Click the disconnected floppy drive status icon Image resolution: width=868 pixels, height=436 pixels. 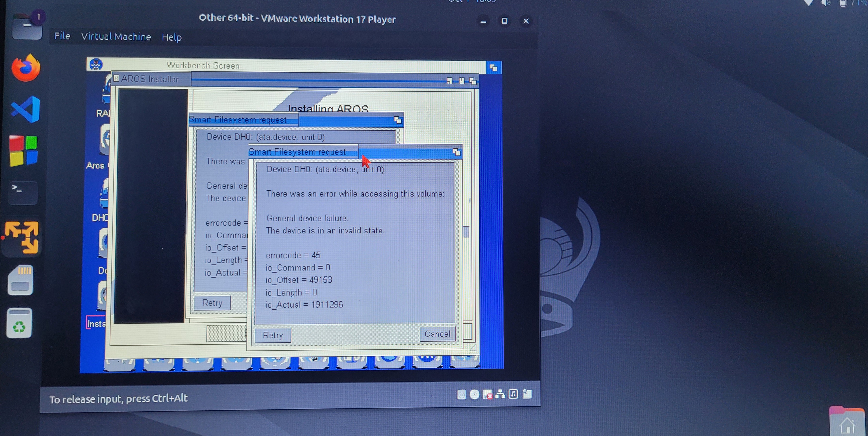487,394
